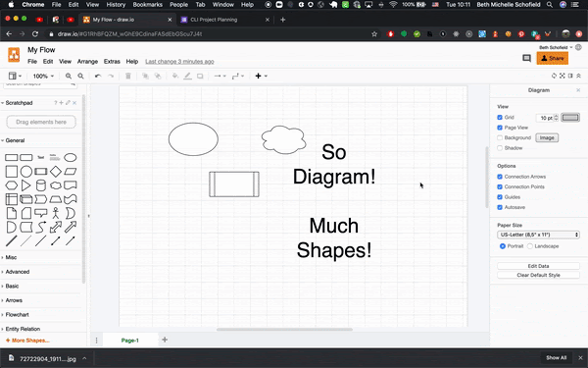Select the Triangle shape in General palette
Screen dimensions: 588x368
coord(25,185)
